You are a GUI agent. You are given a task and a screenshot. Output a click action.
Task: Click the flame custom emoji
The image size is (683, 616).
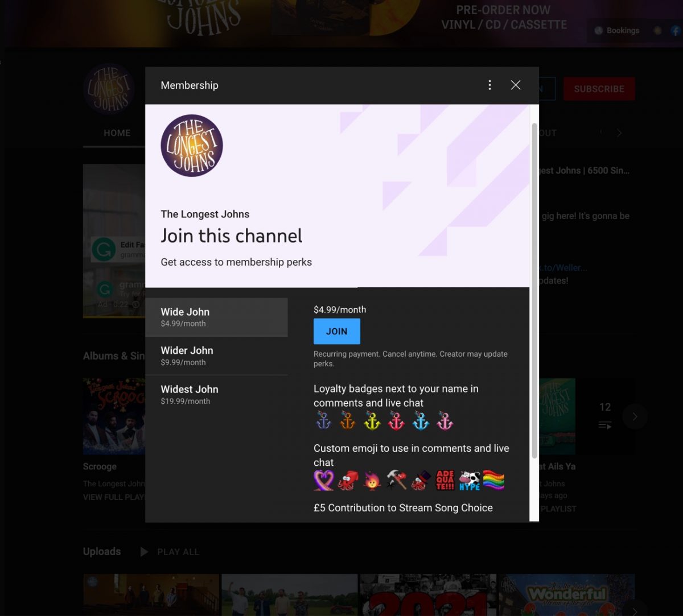(372, 481)
